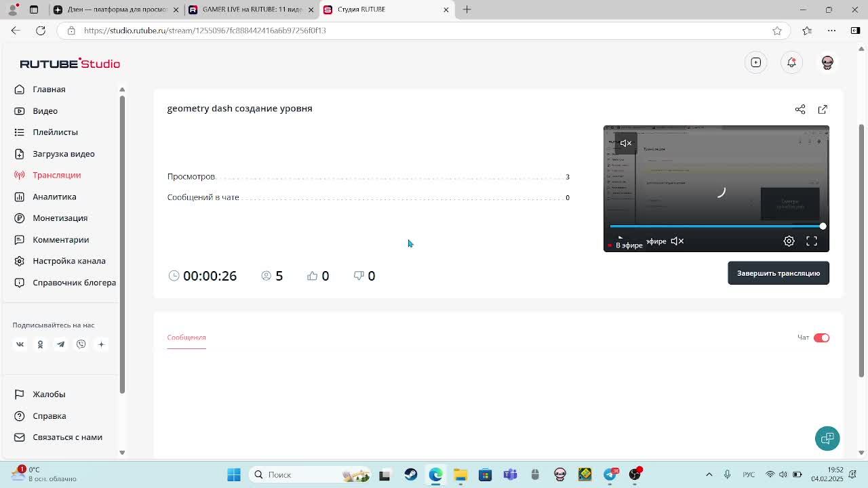The height and width of the screenshot is (488, 868).
Task: Open player settings gear
Action: [x=789, y=241]
